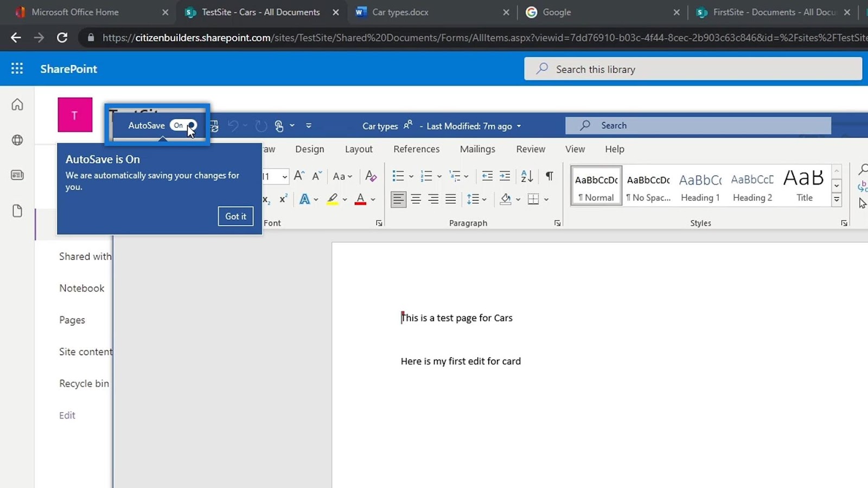Screen dimensions: 868x488
Task: Select the Normal style
Action: [596, 186]
